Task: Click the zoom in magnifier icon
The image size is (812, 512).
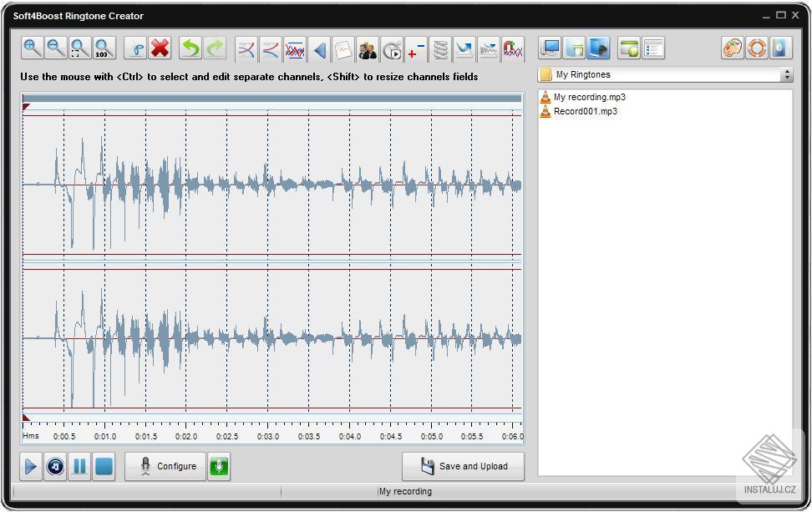Action: point(32,48)
